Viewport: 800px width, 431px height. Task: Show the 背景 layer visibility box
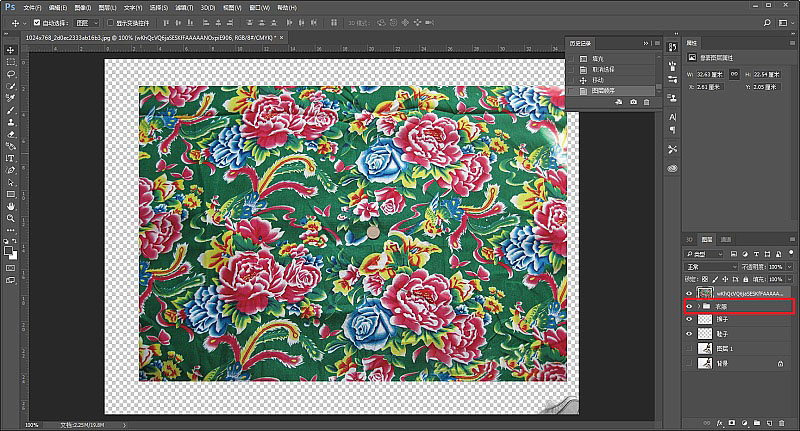coord(689,364)
